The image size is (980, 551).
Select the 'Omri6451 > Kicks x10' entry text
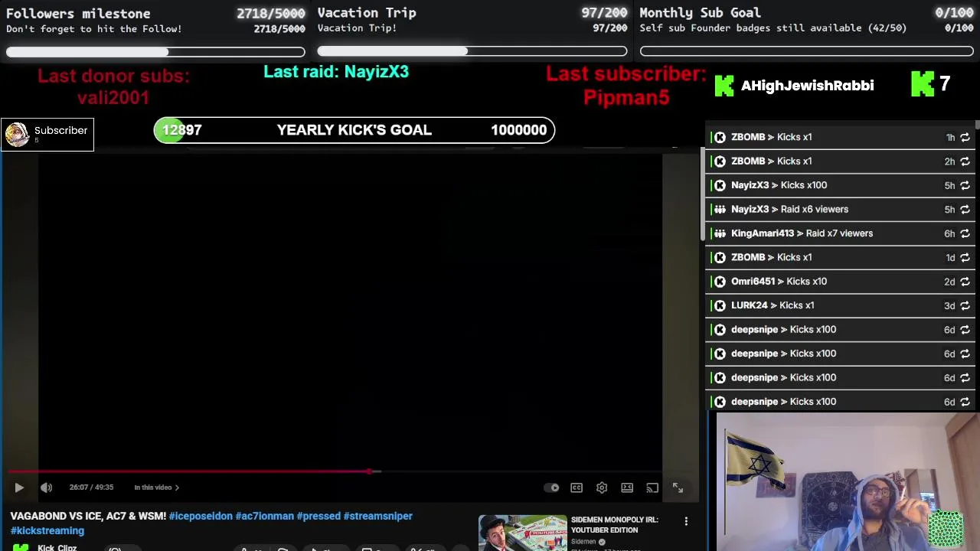[x=779, y=282]
